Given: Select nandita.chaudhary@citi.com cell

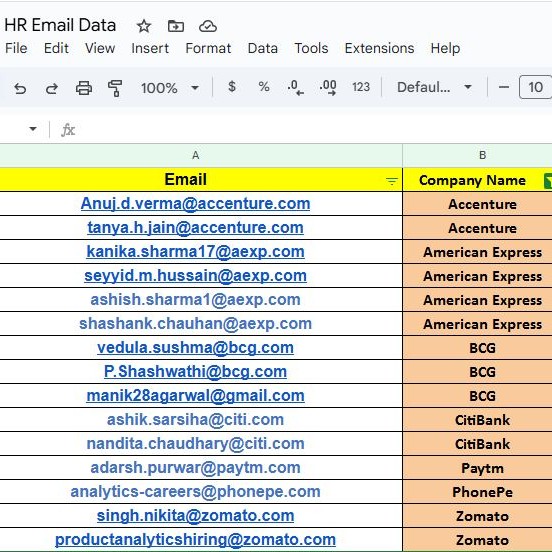Looking at the screenshot, I should [x=201, y=444].
